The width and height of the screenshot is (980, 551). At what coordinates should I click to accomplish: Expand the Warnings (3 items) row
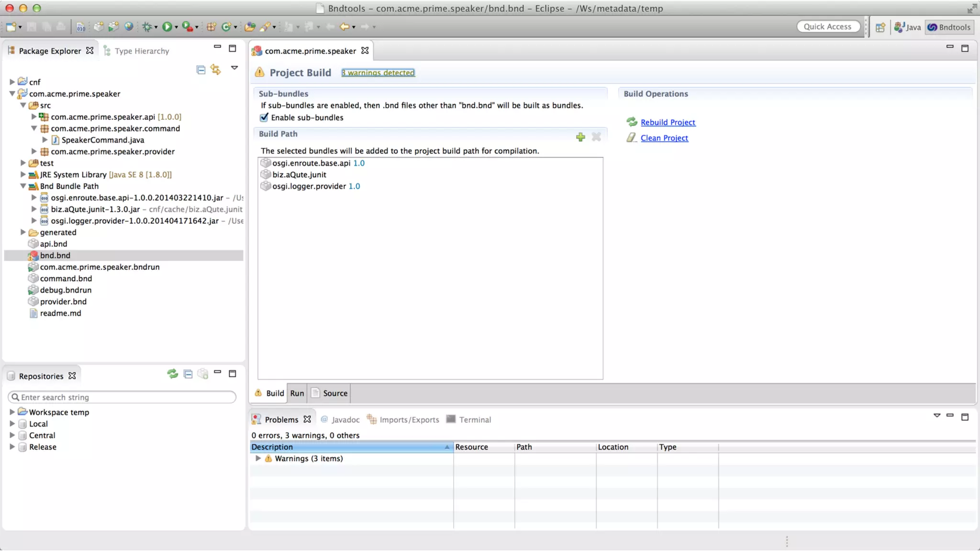click(x=258, y=458)
